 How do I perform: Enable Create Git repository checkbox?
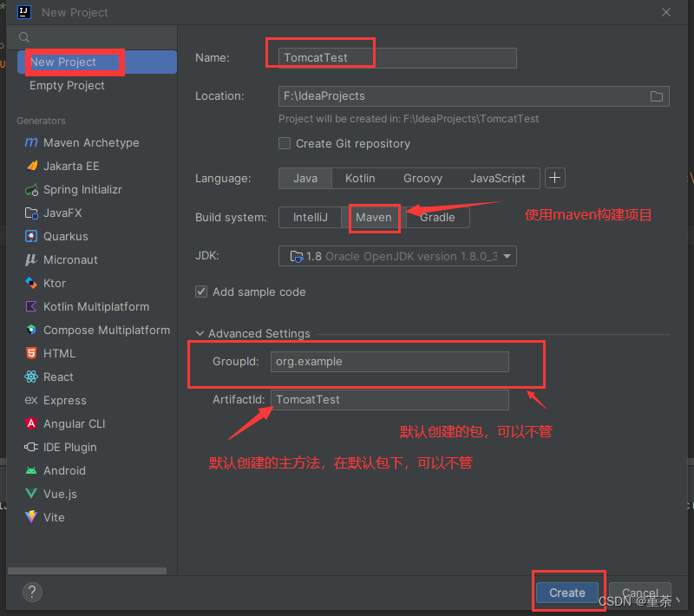pyautogui.click(x=285, y=143)
